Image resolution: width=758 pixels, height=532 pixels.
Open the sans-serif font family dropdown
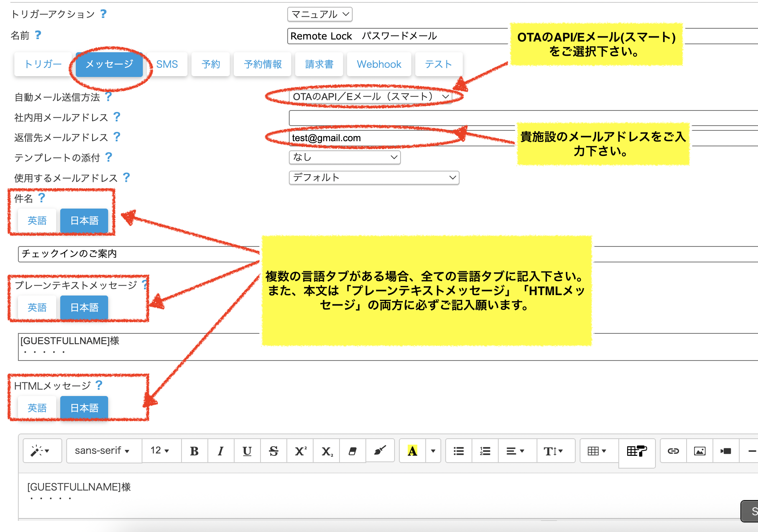tap(102, 451)
